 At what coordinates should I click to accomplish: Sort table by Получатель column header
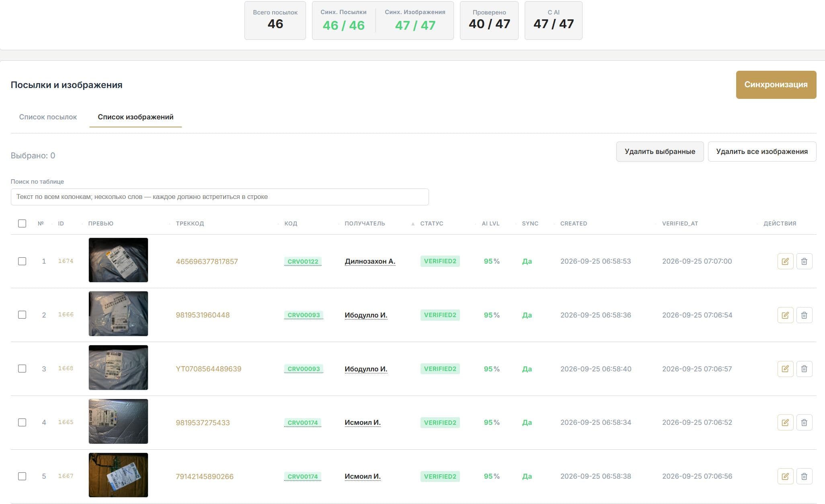click(x=365, y=223)
